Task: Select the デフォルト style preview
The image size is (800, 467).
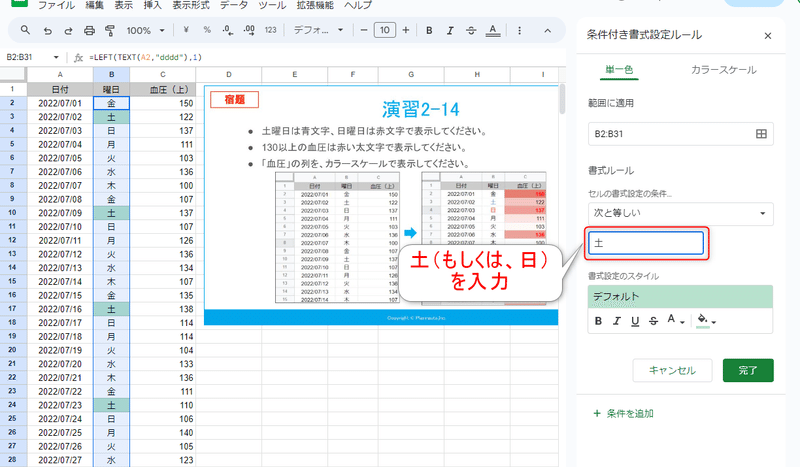Action: (x=680, y=297)
